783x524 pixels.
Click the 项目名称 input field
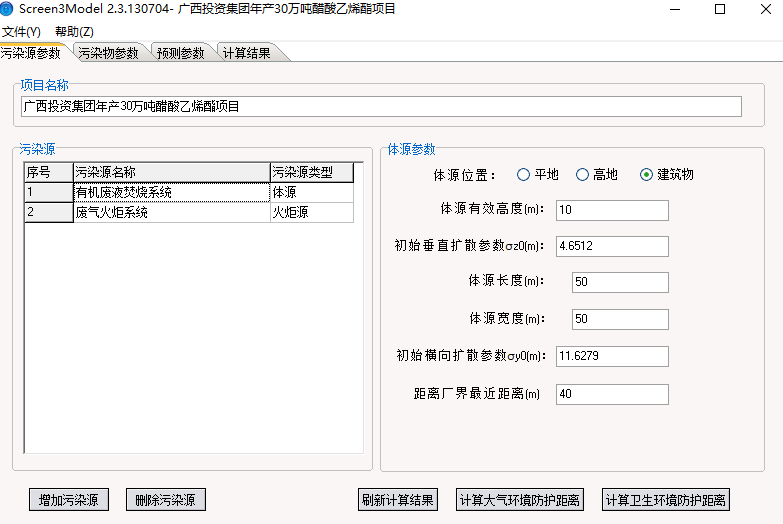click(x=382, y=106)
